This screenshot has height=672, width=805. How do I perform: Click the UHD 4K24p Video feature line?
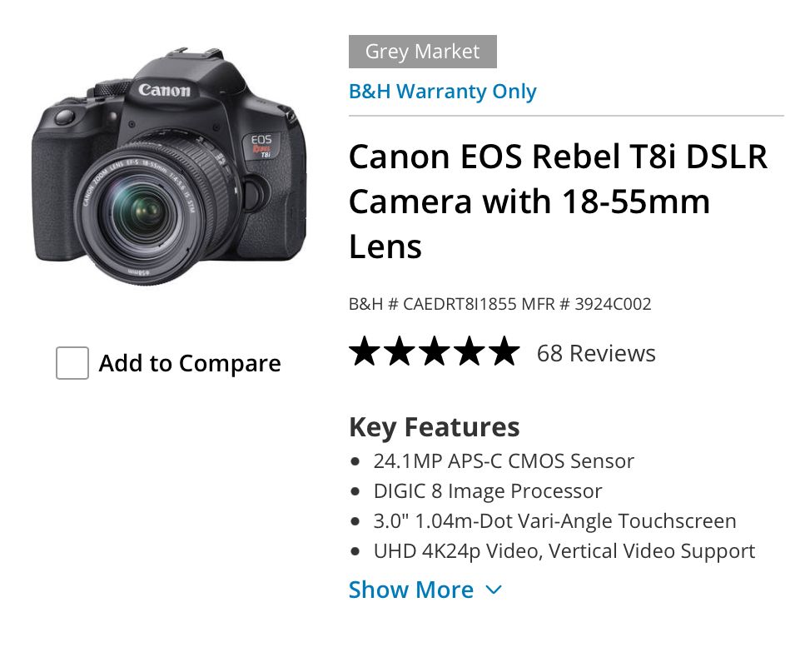(x=564, y=551)
